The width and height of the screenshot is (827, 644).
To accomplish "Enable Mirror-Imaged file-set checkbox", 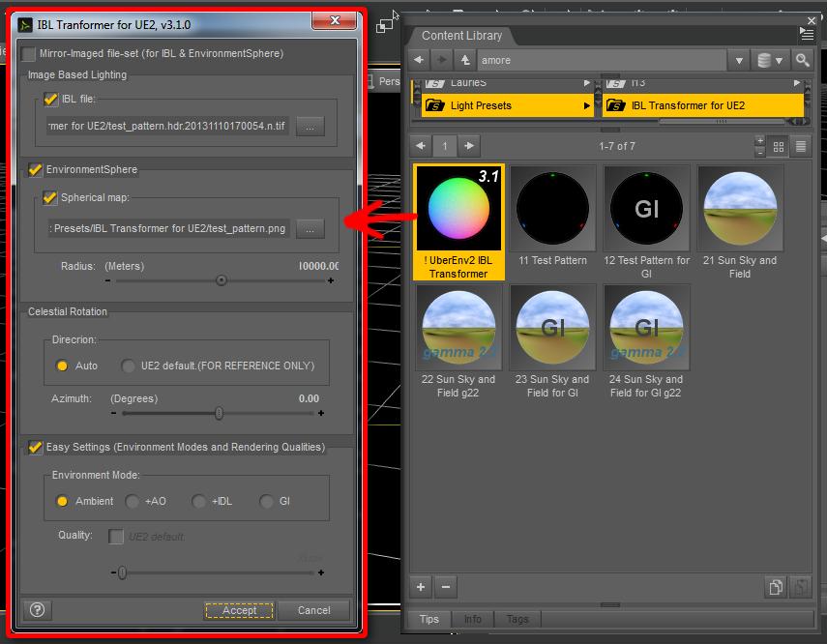I will [28, 54].
